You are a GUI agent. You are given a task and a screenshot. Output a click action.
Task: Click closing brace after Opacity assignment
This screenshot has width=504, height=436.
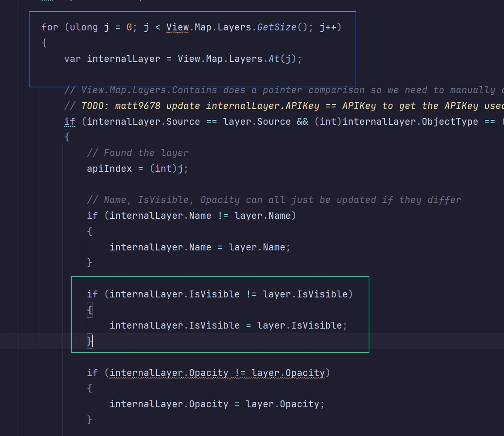(89, 420)
